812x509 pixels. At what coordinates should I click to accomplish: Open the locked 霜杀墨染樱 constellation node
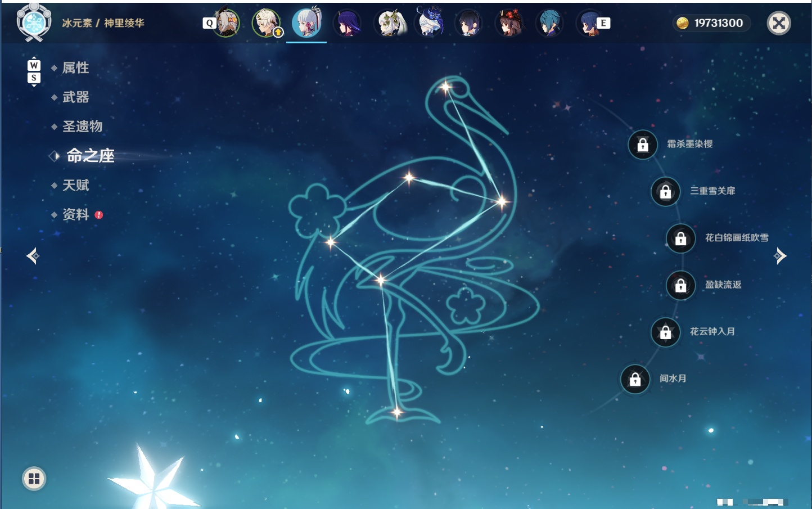point(643,145)
